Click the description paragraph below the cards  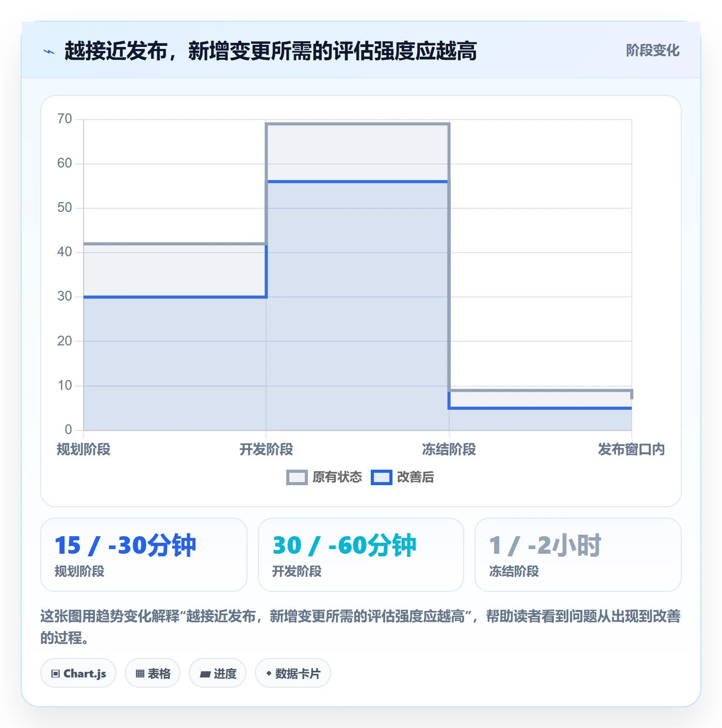click(x=360, y=627)
